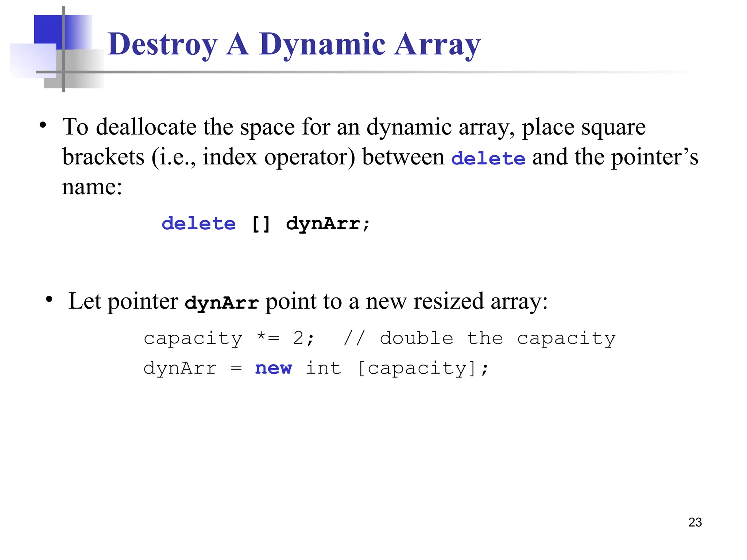Click the '// double the capacity' comment
Image resolution: width=747 pixels, height=560 pixels.
[479, 338]
